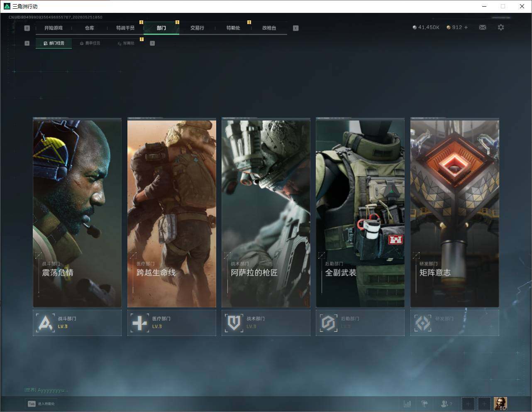Click the plus next to 912 currency
Viewport: 532px width, 412px height.
(x=466, y=27)
